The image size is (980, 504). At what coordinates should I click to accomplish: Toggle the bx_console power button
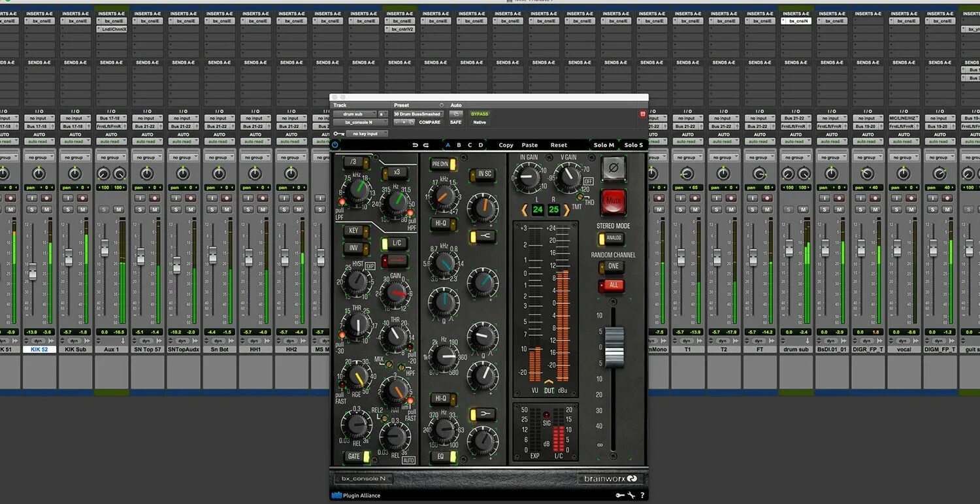[x=335, y=144]
